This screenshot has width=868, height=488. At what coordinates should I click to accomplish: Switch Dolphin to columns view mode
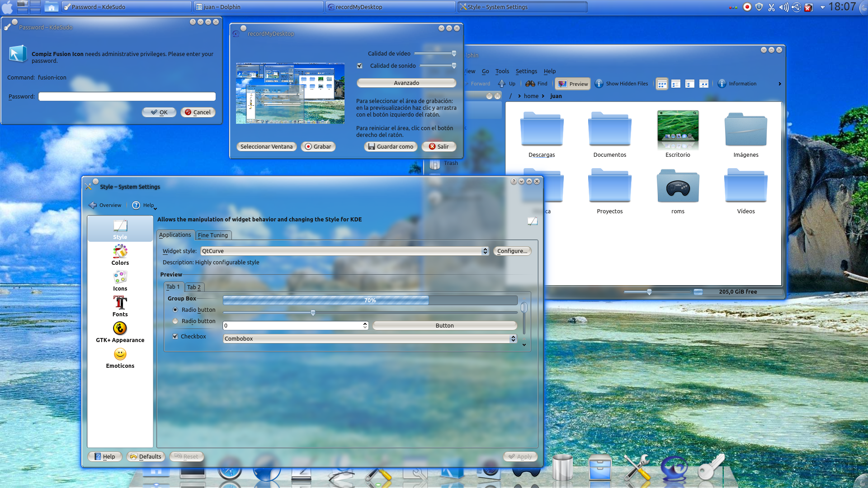[690, 84]
